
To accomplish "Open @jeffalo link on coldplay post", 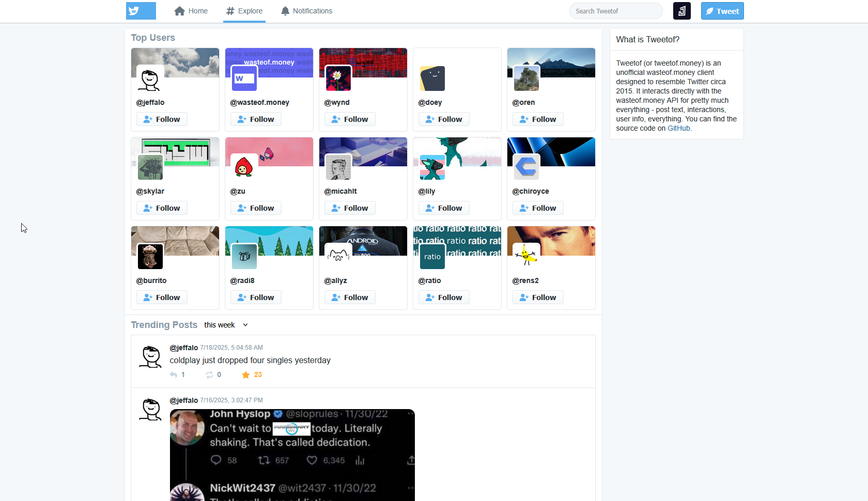I will pyautogui.click(x=184, y=348).
